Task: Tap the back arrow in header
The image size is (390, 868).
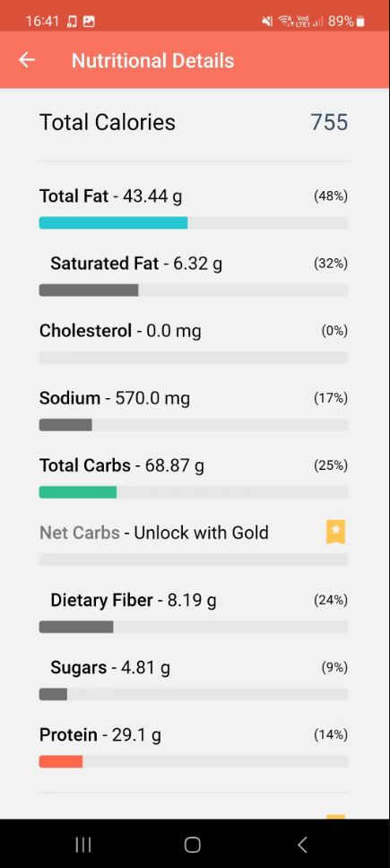Action: coord(27,60)
